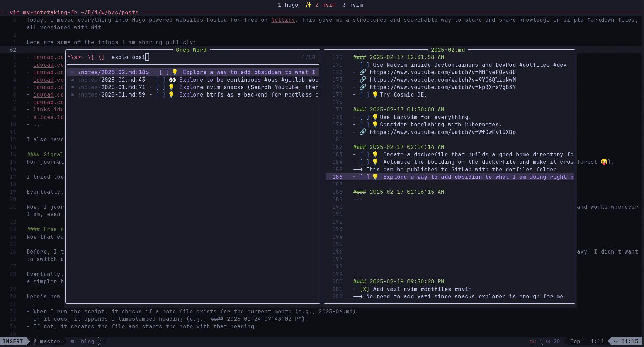Click lightbulb before 'Create a dockerfile' in preview
The height and width of the screenshot is (347, 644).
coord(375,154)
